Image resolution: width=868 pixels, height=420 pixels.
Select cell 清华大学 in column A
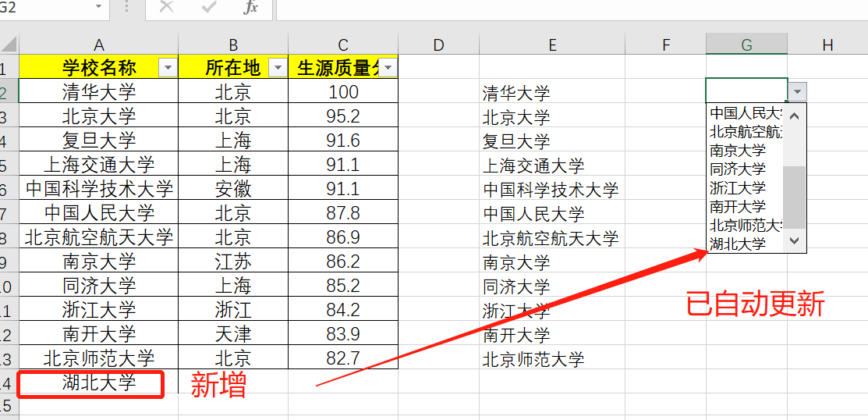coord(98,91)
